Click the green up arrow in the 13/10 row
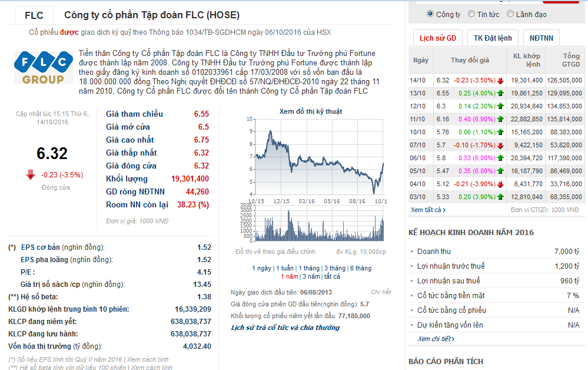The height and width of the screenshot is (370, 588). (x=500, y=93)
